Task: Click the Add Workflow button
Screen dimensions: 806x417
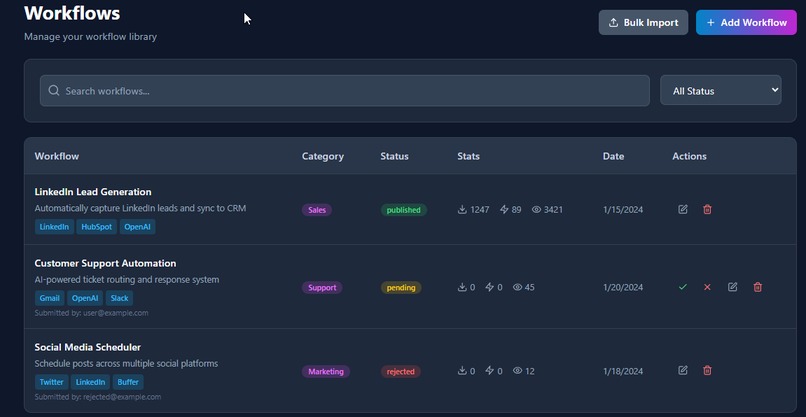Action: (x=746, y=23)
